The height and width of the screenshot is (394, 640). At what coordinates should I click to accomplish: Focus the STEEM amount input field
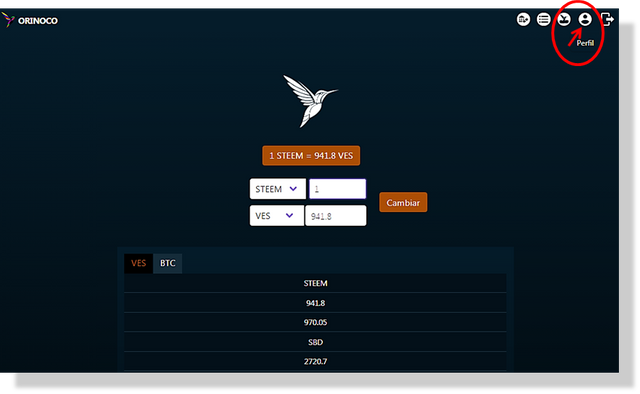coord(338,189)
